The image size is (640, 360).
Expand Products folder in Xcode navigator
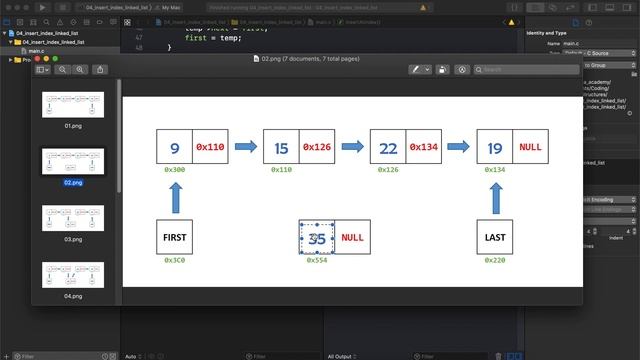click(11, 60)
